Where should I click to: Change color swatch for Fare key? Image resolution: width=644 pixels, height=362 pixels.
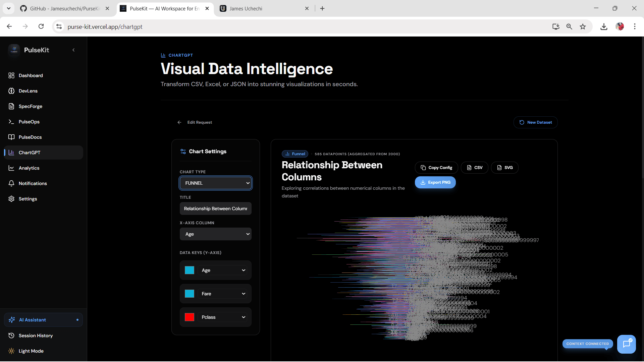190,294
